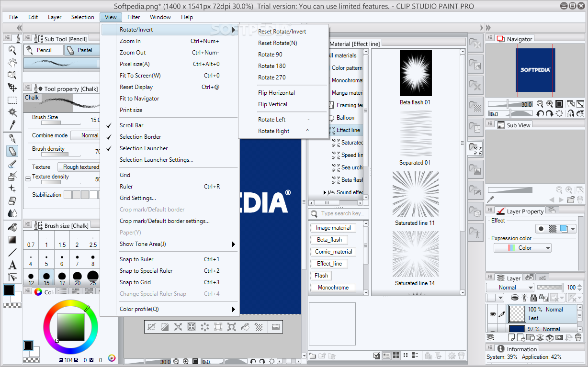Expand Texture density plus expander
Viewport: 588px width, 367px height.
(28, 178)
